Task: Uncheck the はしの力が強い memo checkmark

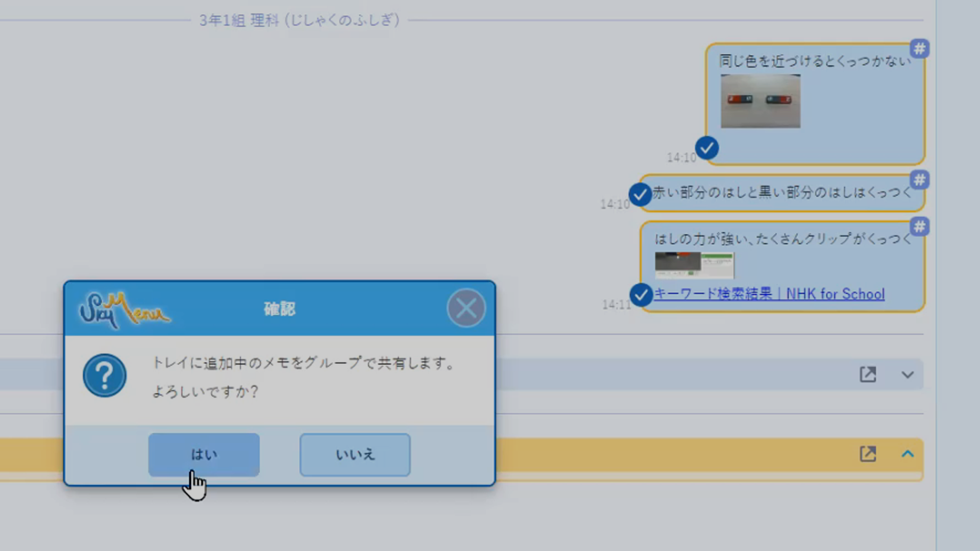Action: click(x=641, y=295)
